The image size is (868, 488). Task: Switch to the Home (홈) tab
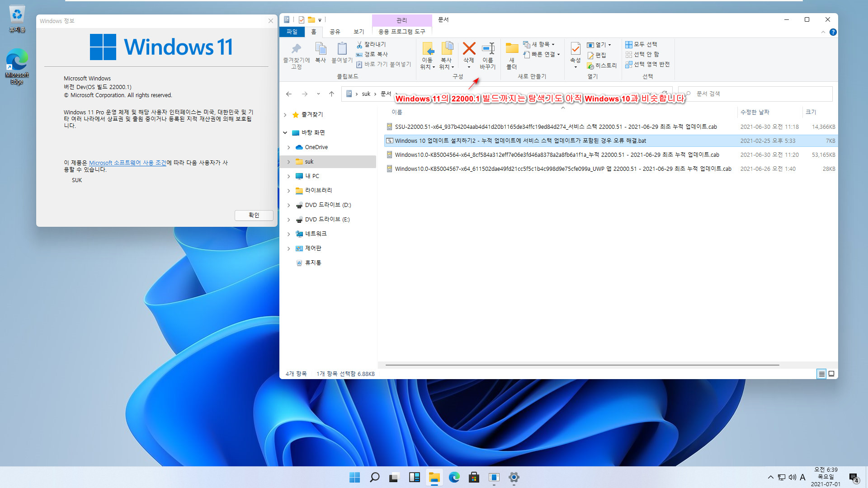pyautogui.click(x=314, y=32)
